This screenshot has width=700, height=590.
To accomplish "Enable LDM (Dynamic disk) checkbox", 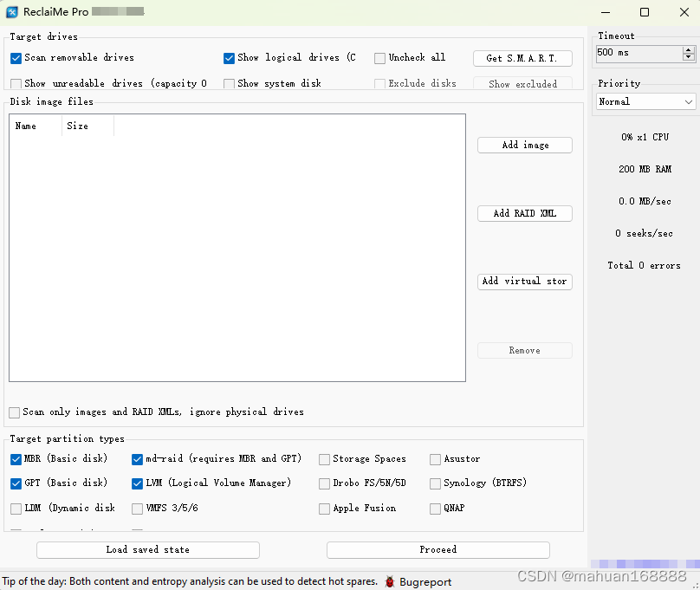I will pos(16,509).
